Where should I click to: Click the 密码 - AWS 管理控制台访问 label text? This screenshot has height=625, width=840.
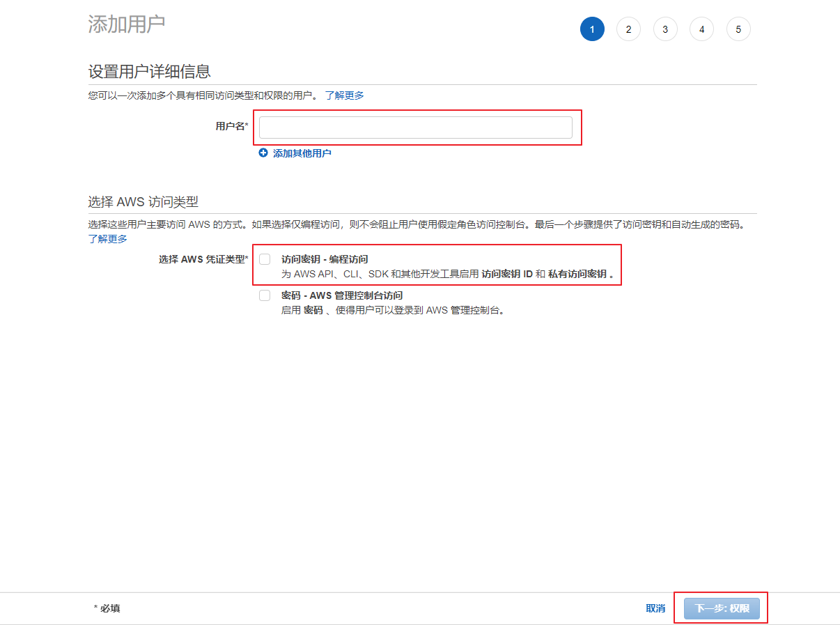click(341, 295)
